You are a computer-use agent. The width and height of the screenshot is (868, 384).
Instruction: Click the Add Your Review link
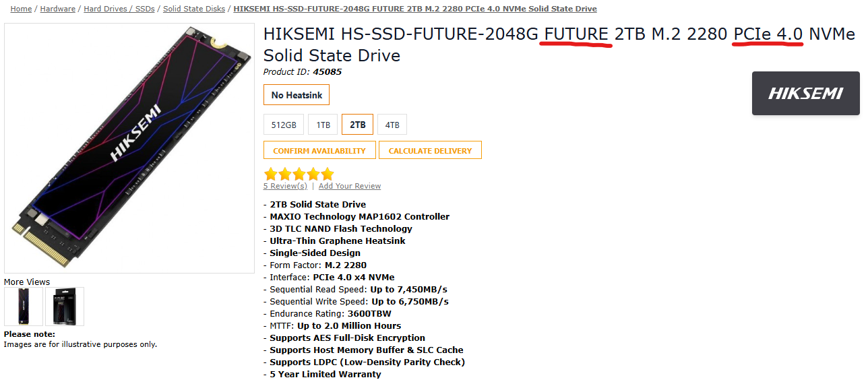click(x=349, y=186)
